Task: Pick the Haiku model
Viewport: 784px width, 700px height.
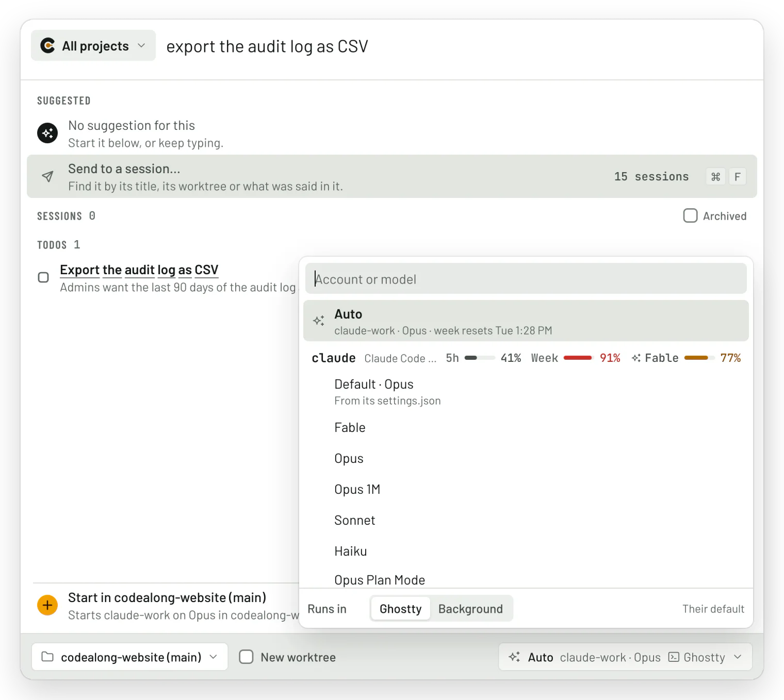Action: pos(526,551)
